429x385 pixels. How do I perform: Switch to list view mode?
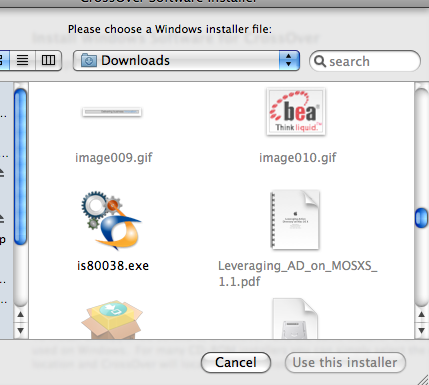coord(22,60)
